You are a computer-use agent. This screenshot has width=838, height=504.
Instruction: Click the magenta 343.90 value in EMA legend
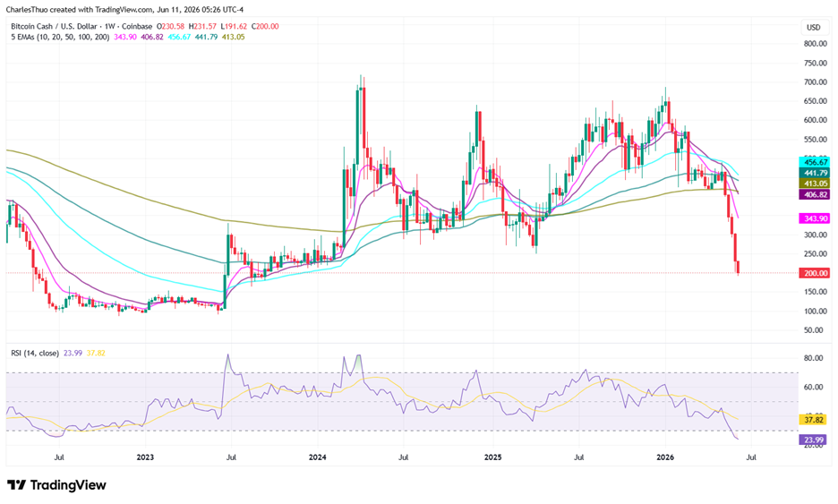(125, 37)
